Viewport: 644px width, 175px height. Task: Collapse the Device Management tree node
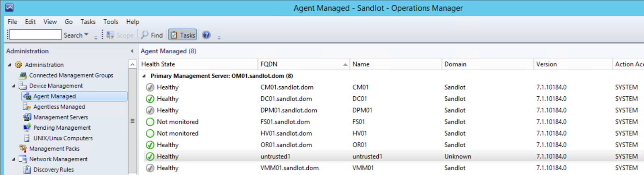14,86
